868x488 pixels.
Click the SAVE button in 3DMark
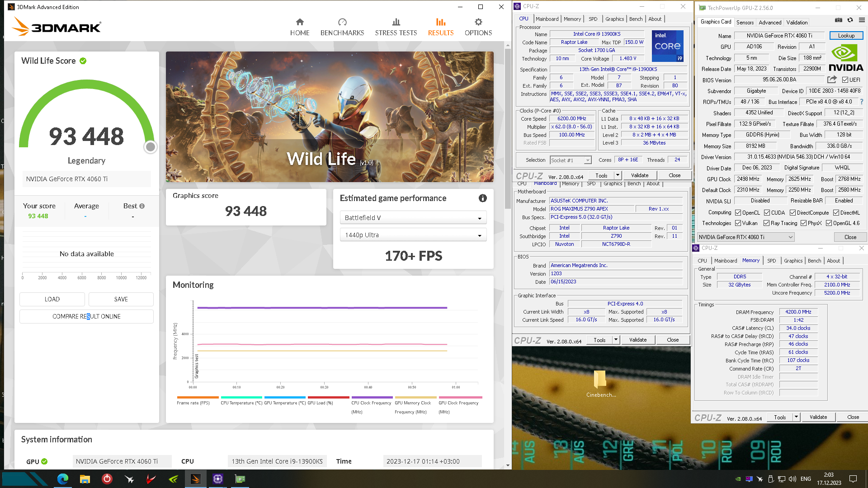tap(121, 299)
